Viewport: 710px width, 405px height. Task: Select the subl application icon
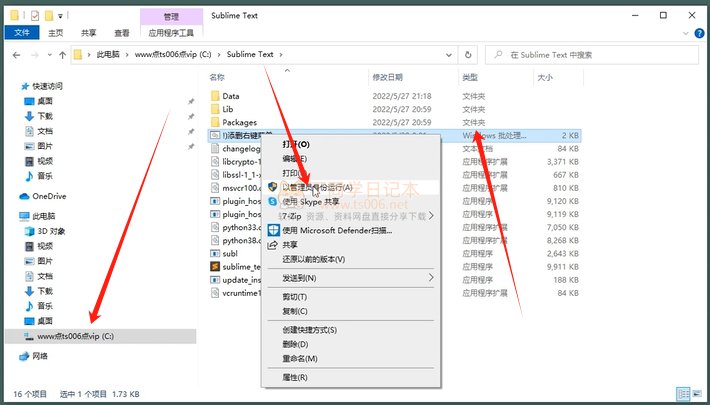(x=215, y=254)
